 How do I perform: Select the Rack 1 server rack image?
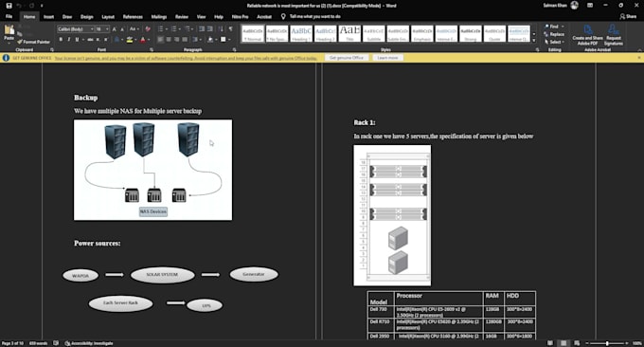(x=392, y=215)
